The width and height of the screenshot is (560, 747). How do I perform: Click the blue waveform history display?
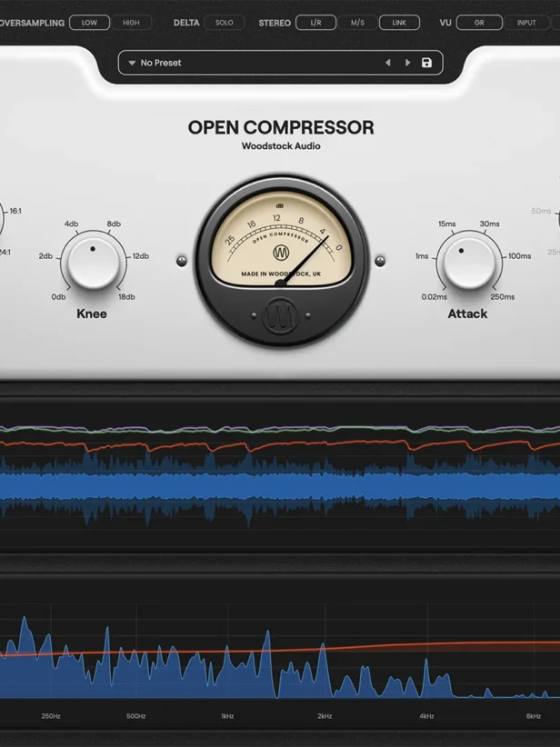click(280, 486)
